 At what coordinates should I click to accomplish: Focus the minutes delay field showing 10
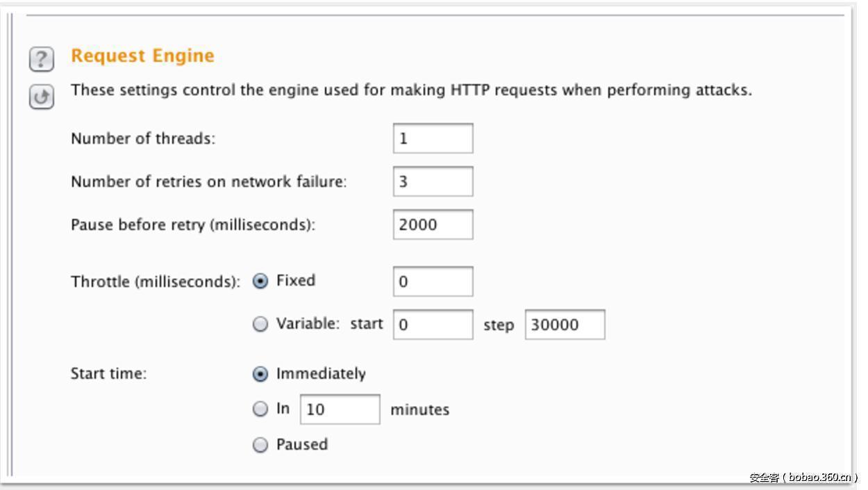[x=340, y=409]
